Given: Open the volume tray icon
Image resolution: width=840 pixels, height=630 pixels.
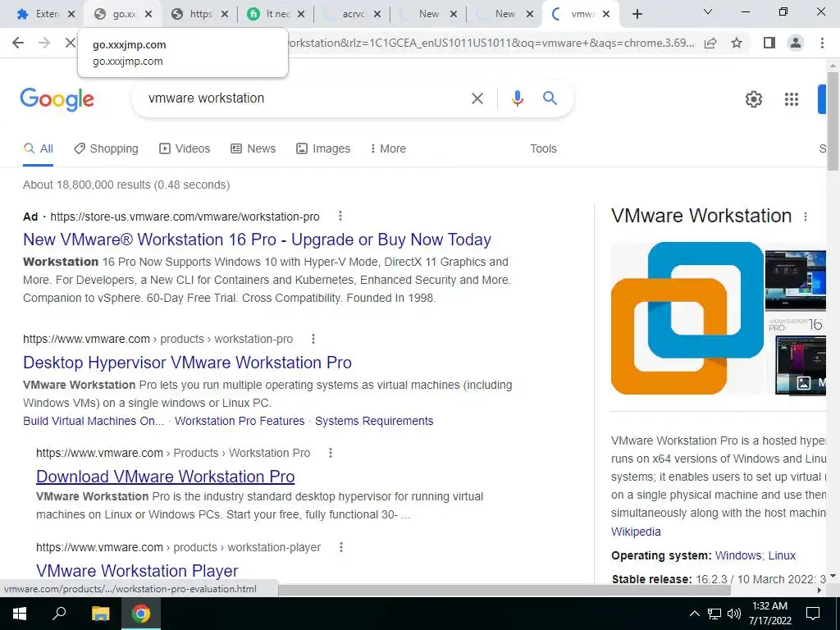Looking at the screenshot, I should click(734, 614).
